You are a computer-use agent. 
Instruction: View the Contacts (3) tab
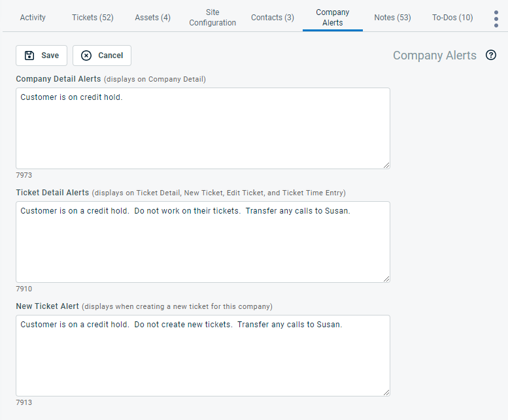click(x=272, y=18)
